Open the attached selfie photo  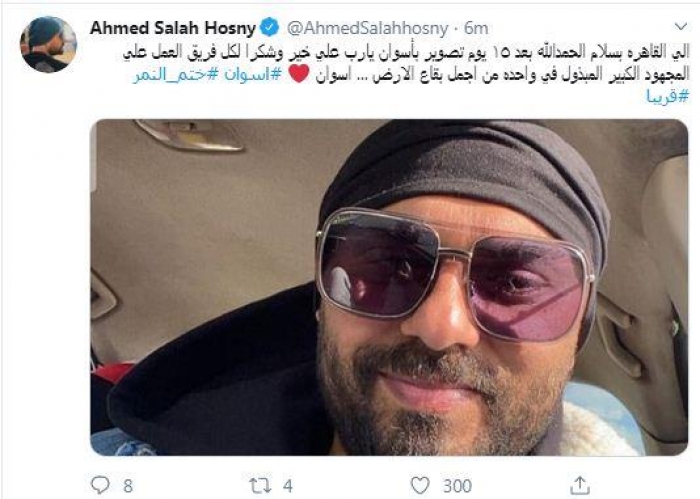click(389, 287)
